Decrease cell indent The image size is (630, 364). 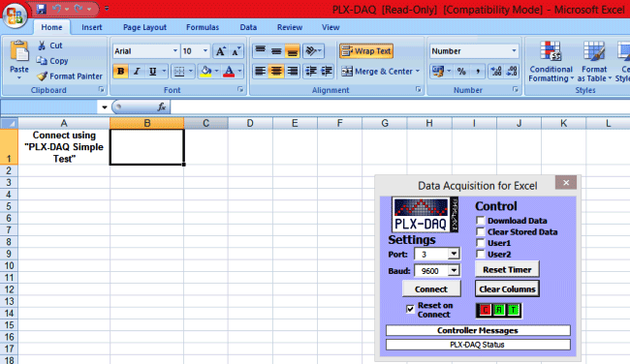pyautogui.click(x=310, y=72)
